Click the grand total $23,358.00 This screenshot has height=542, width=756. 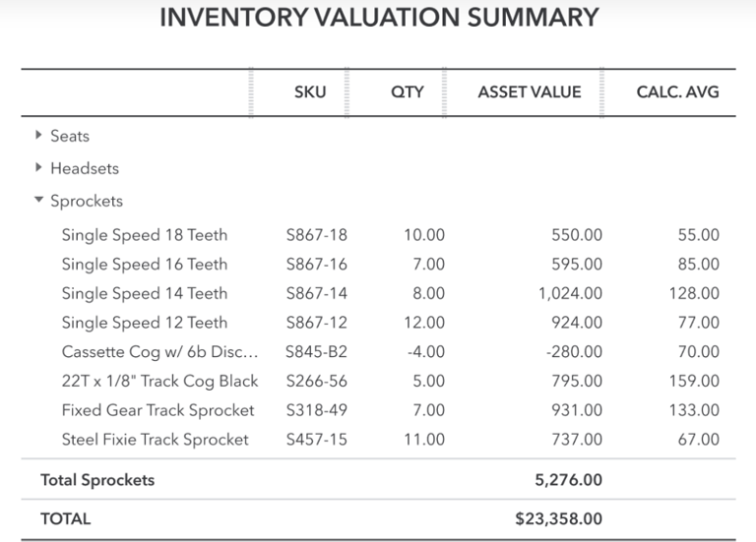pyautogui.click(x=558, y=518)
